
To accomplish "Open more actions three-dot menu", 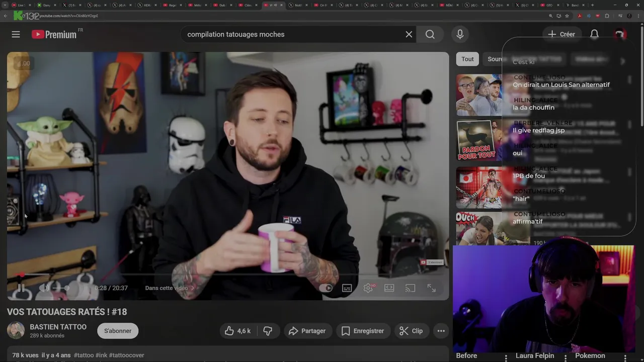I will click(441, 331).
